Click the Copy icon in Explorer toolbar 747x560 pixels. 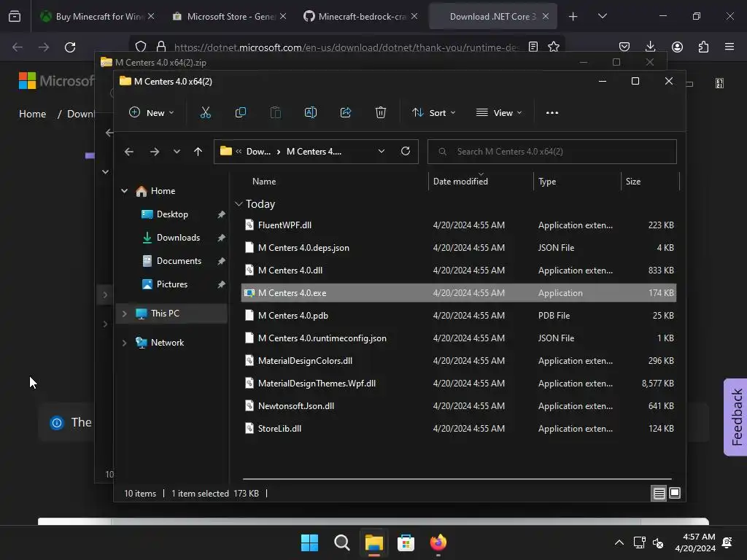241,113
